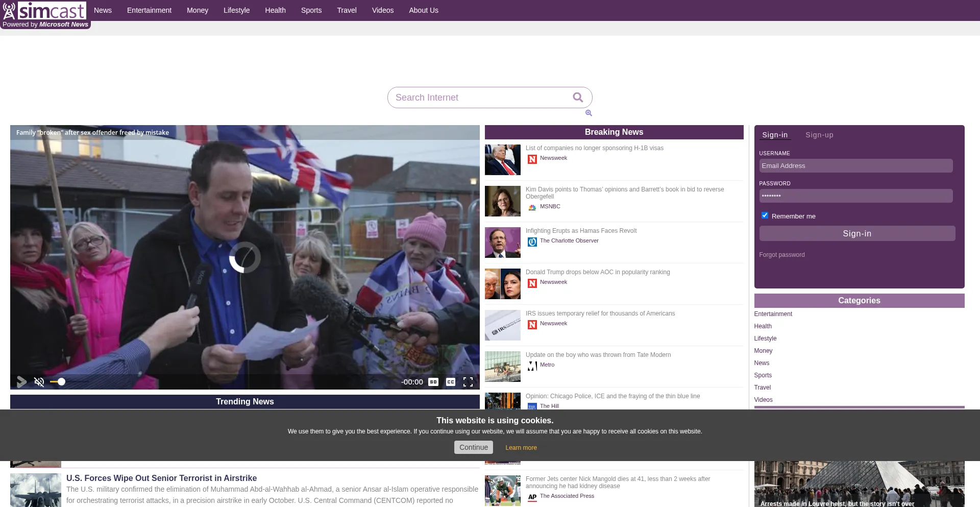Switch to the Sign-up tab
Image resolution: width=980 pixels, height=507 pixels.
819,135
